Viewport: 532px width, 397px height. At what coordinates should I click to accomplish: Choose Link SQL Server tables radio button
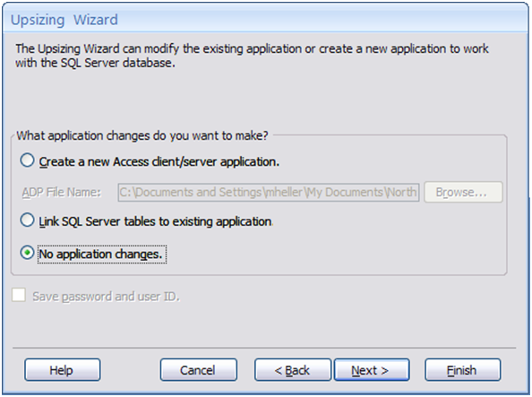click(27, 220)
